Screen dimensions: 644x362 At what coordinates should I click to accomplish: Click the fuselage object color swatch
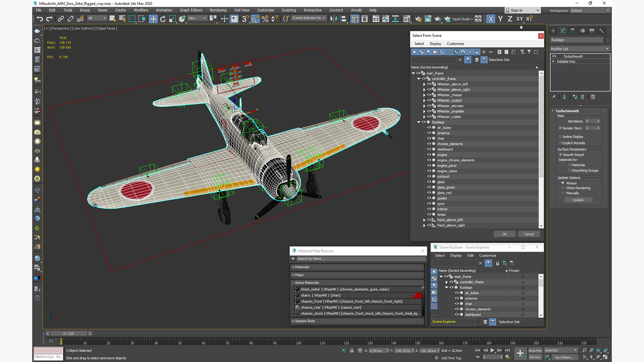[607, 40]
